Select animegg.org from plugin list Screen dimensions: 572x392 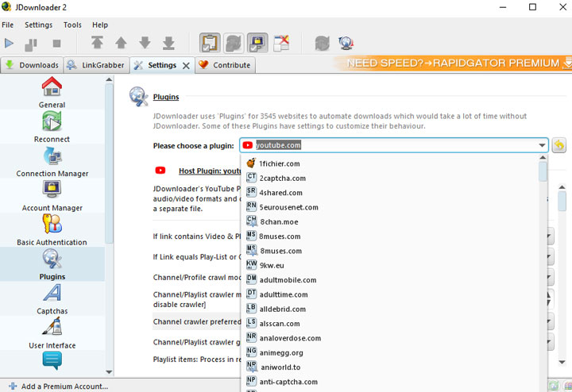point(389,353)
